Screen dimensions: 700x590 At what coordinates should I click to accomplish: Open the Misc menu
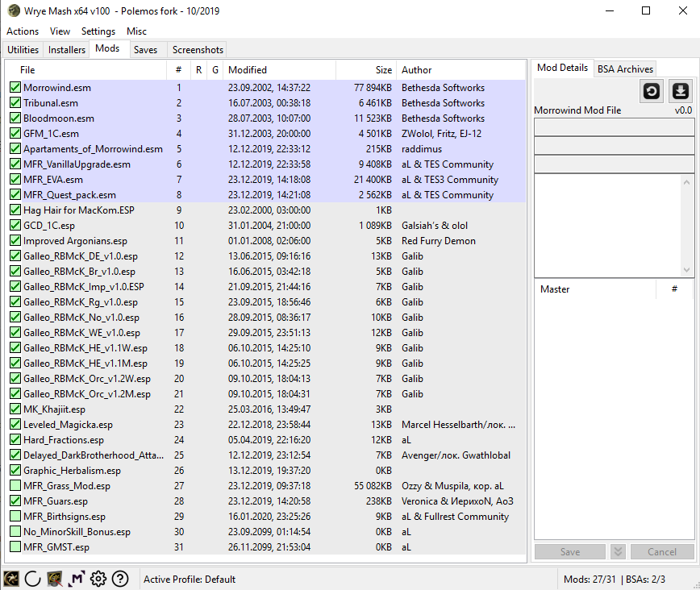point(136,31)
